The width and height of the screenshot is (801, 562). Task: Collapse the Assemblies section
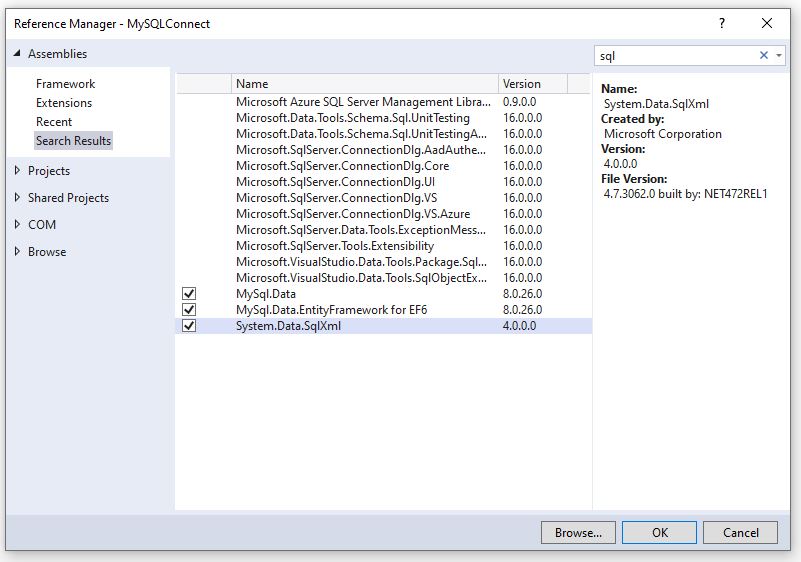17,53
